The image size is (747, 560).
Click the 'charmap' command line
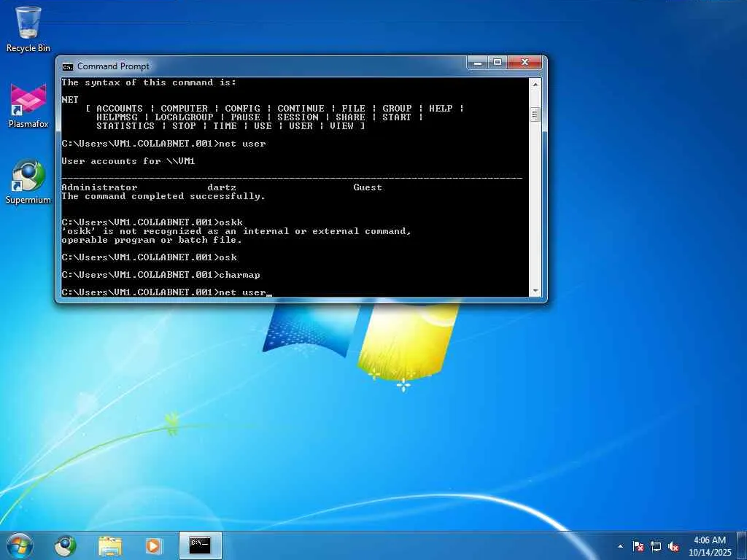160,275
